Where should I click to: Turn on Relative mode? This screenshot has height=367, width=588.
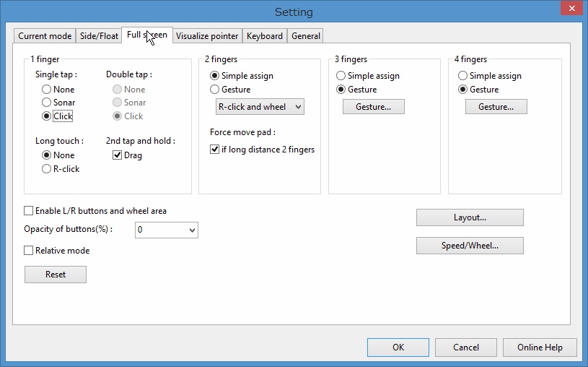click(x=29, y=251)
